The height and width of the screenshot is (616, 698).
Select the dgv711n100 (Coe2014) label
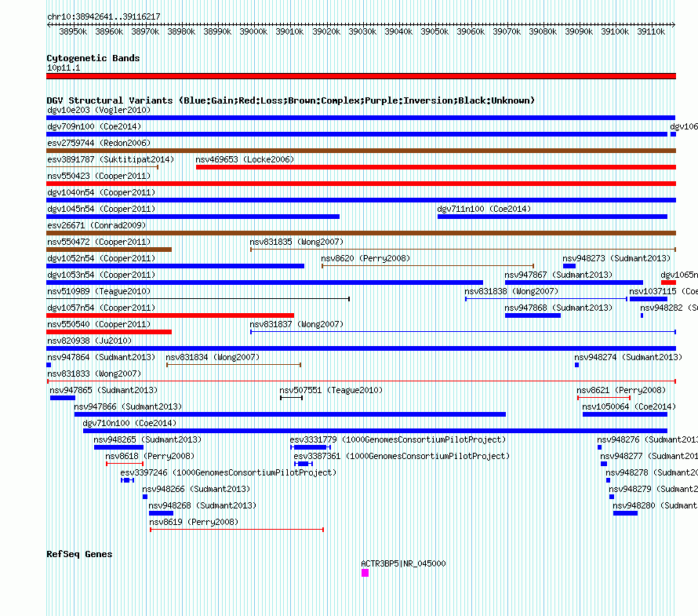(x=484, y=209)
